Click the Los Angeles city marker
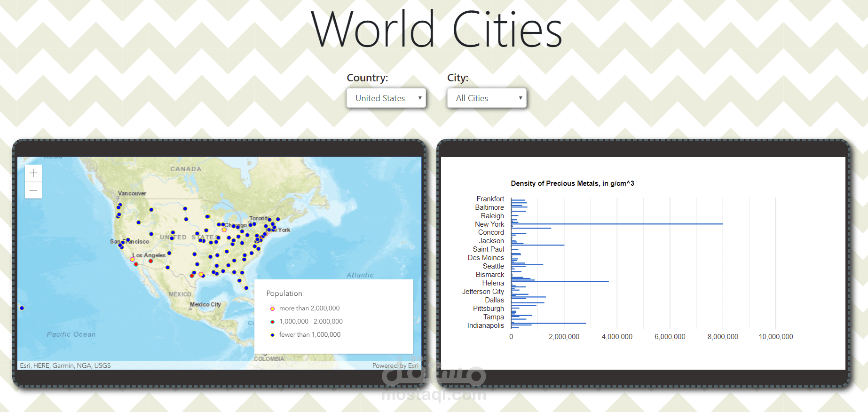 132,259
